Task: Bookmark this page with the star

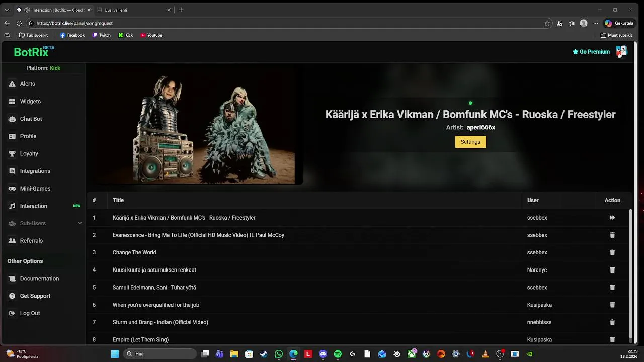Action: (547, 23)
